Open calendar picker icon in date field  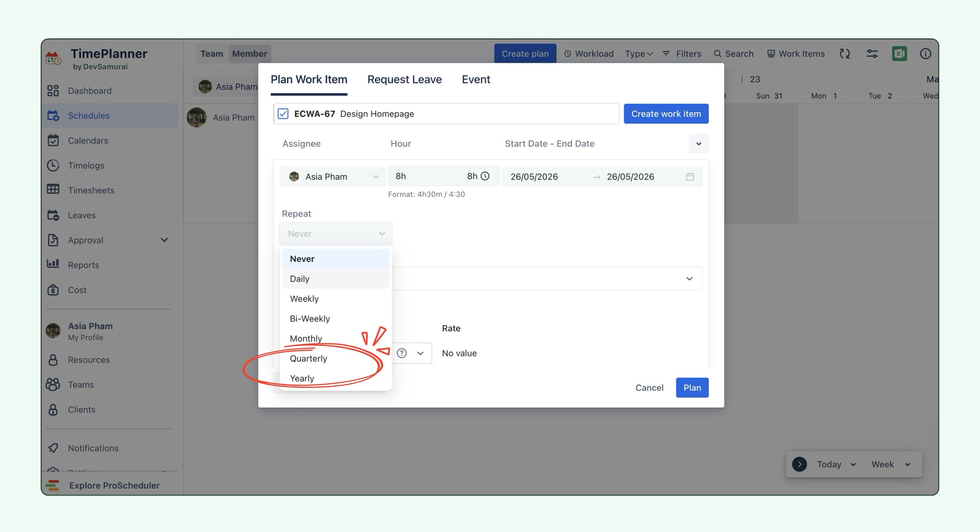pyautogui.click(x=690, y=176)
